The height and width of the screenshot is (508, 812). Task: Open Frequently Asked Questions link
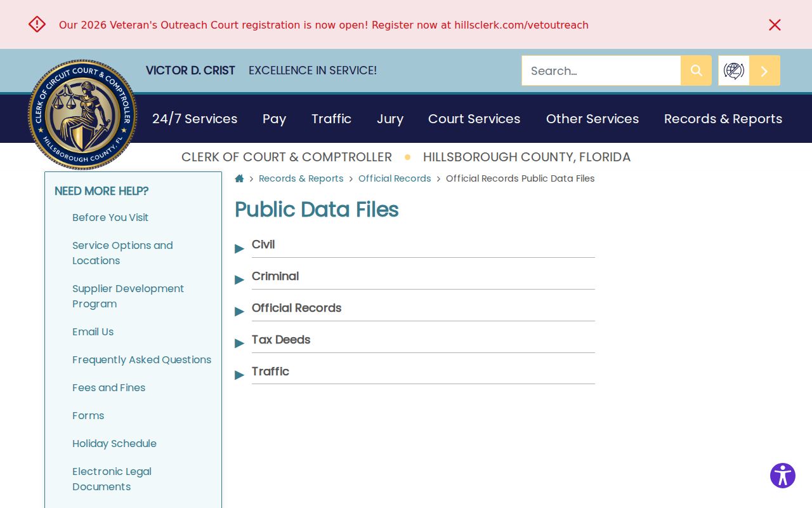tap(141, 359)
